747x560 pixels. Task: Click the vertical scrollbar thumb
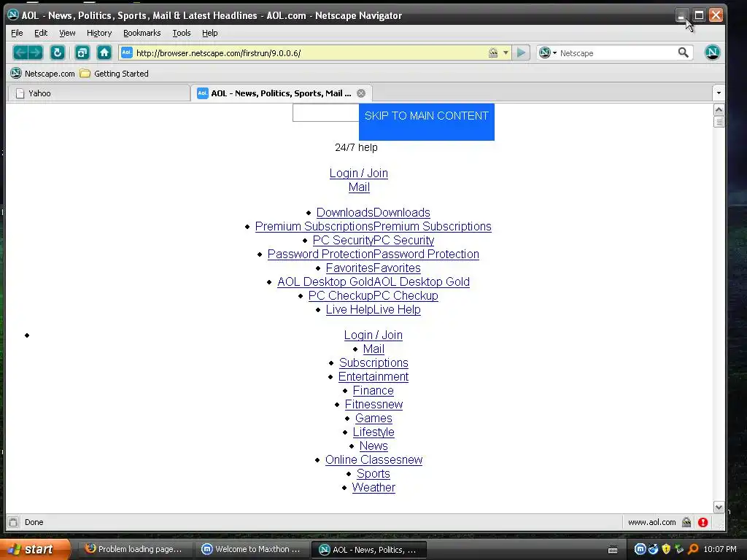(x=719, y=122)
